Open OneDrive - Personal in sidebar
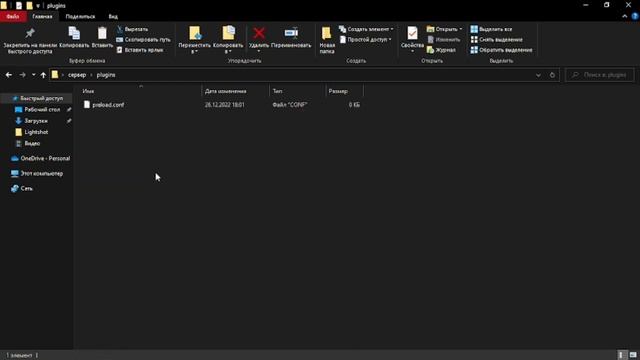Viewport: 640px width, 360px height. click(x=45, y=158)
